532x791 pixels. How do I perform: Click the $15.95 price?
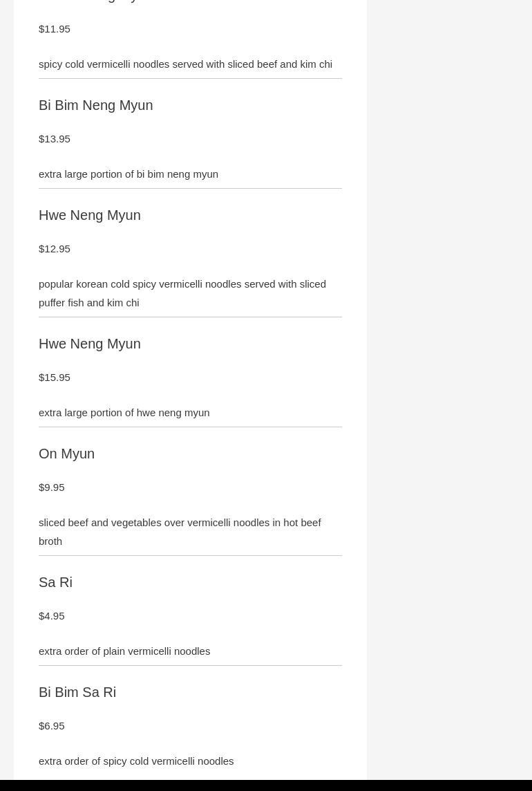click(55, 378)
